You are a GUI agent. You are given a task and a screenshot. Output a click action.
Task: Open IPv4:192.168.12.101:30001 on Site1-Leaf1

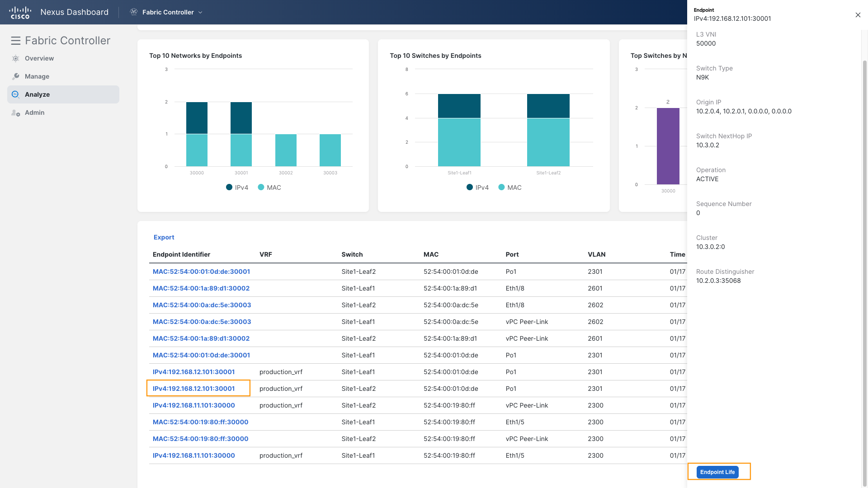click(193, 372)
